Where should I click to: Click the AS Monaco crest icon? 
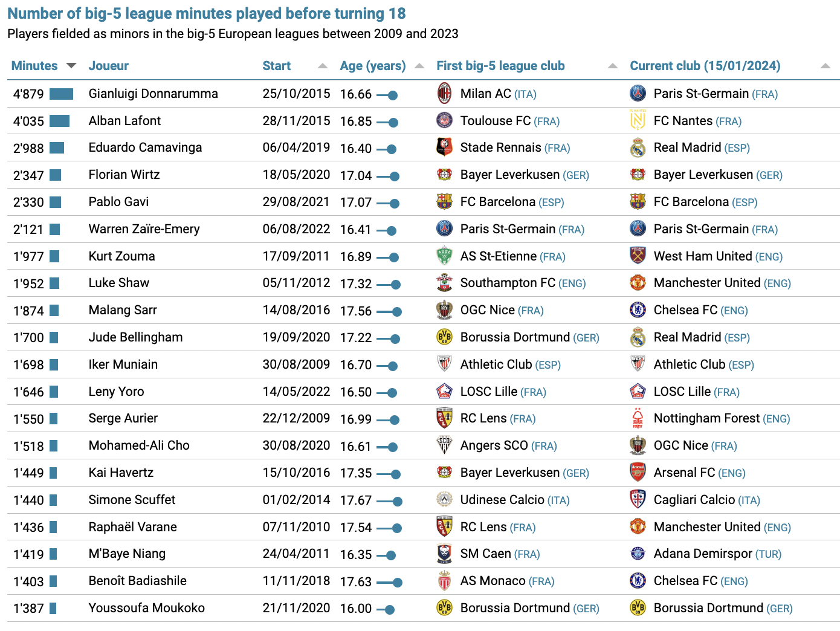[x=444, y=580]
